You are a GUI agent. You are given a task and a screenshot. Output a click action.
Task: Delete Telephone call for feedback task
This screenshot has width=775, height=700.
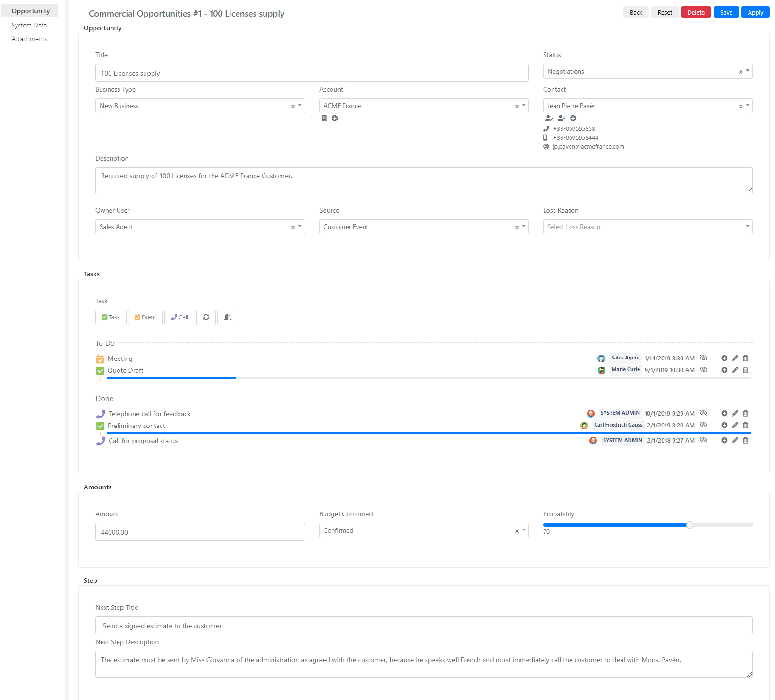(746, 413)
